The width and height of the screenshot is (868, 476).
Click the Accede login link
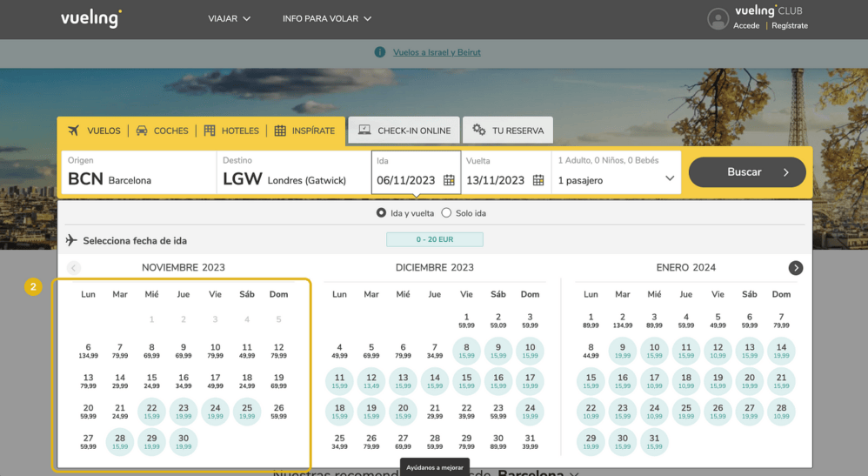(746, 25)
